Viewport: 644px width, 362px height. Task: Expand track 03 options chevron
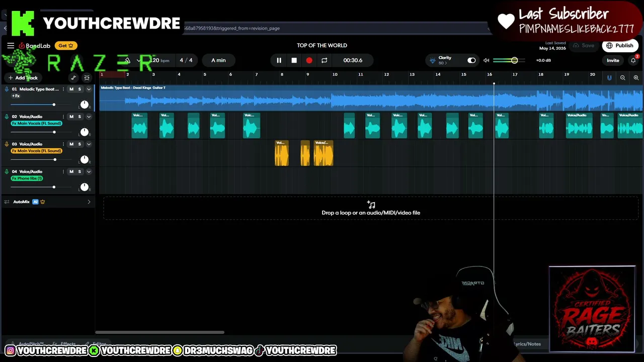(89, 144)
